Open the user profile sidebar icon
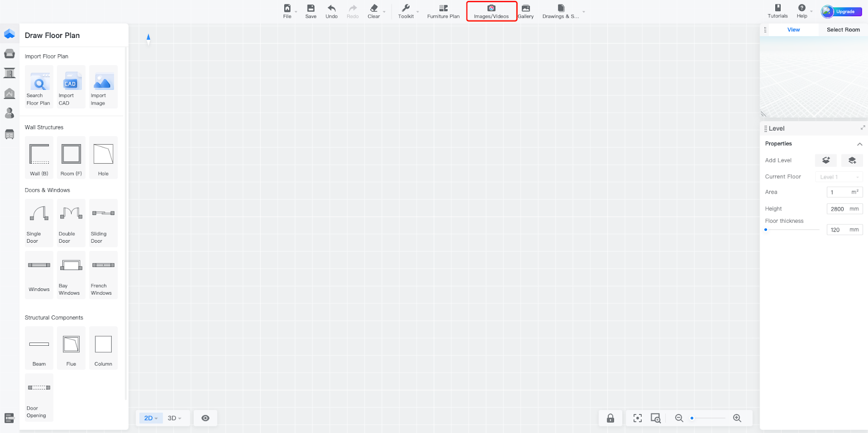The height and width of the screenshot is (433, 868). 9,113
